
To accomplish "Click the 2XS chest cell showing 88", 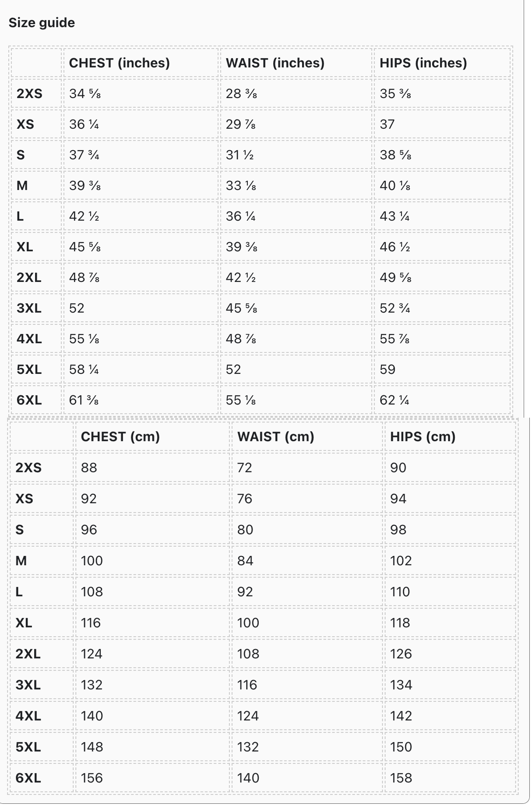I will coord(89,468).
